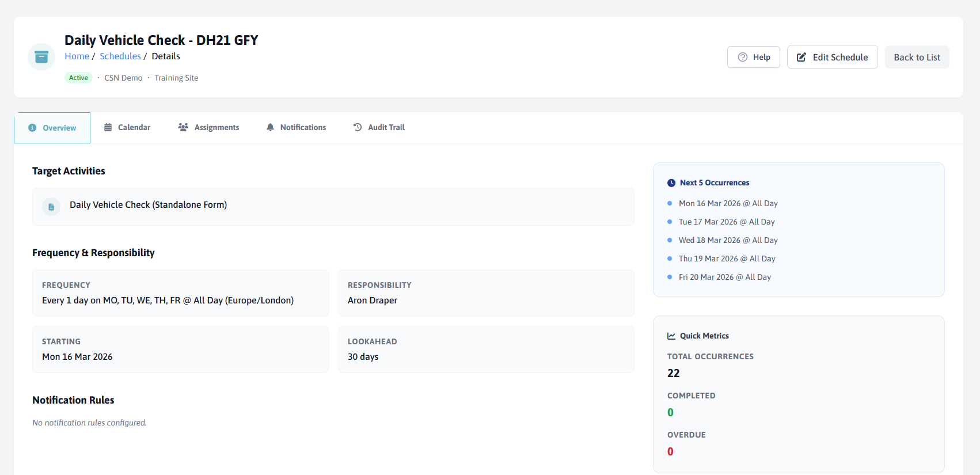
Task: Click the document icon beside Daily Vehicle Check
Action: coord(51,207)
